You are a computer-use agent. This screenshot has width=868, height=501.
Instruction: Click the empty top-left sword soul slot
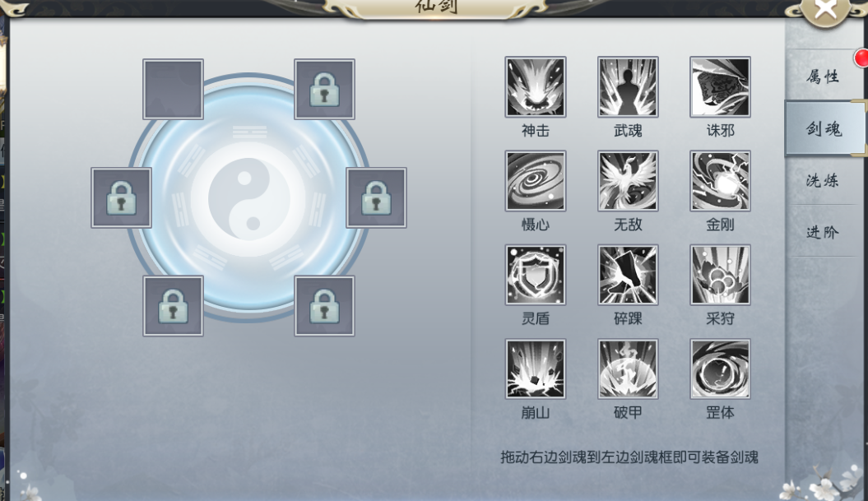coord(174,89)
